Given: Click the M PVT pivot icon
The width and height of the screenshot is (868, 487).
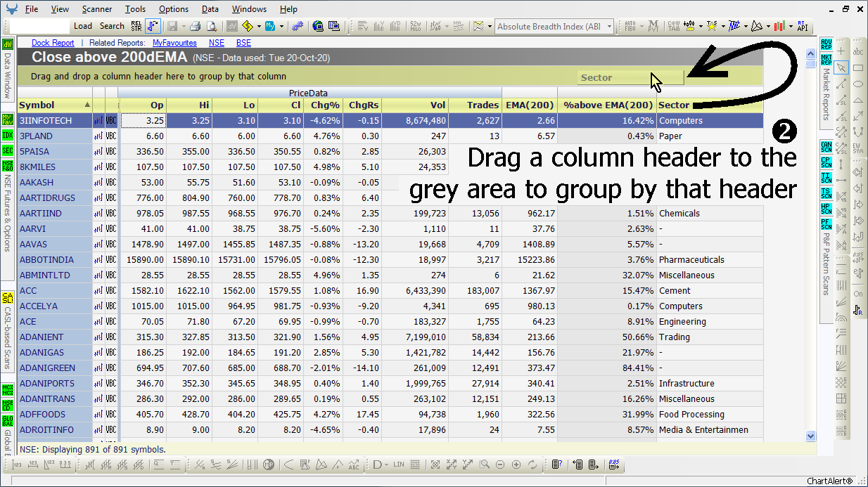Looking at the screenshot, I should coord(653,26).
